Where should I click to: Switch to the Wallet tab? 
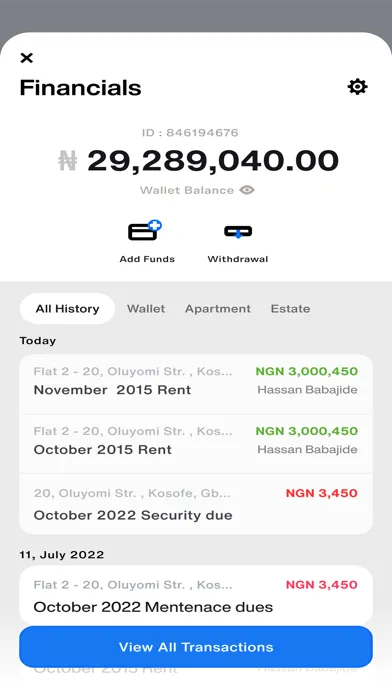(146, 308)
